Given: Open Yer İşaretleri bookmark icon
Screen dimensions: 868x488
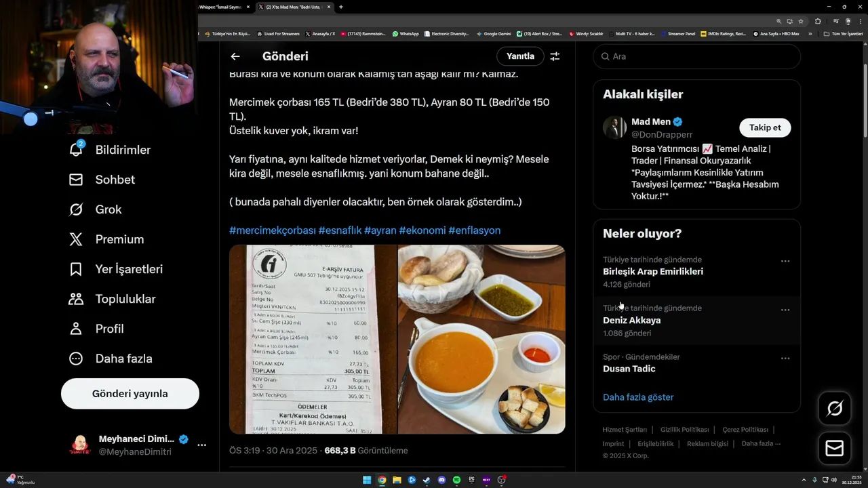Looking at the screenshot, I should [x=76, y=269].
